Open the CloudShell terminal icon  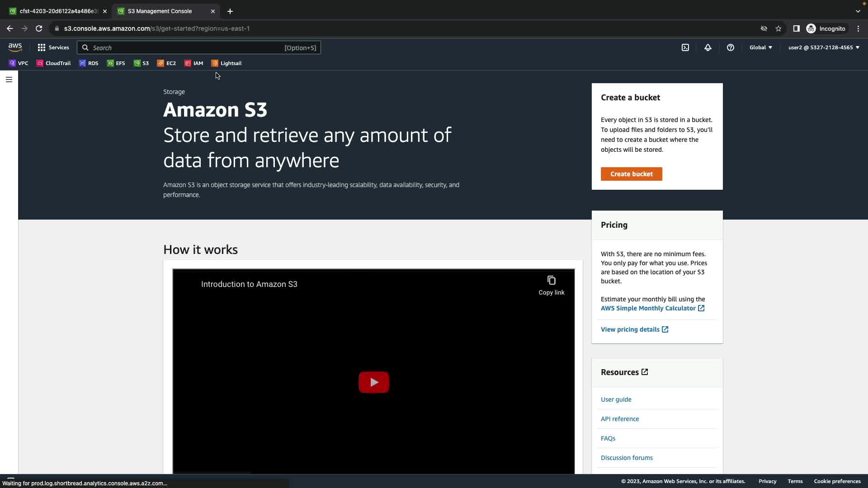click(x=685, y=47)
